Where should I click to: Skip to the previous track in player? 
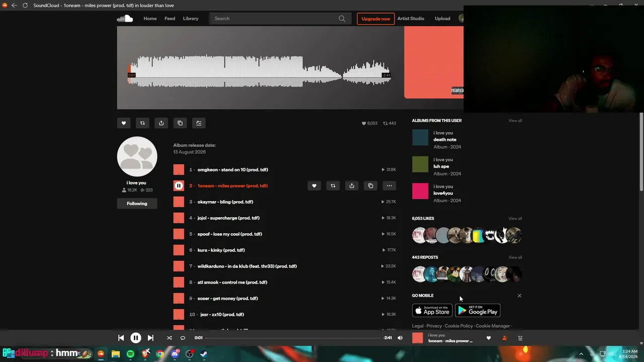click(x=121, y=338)
